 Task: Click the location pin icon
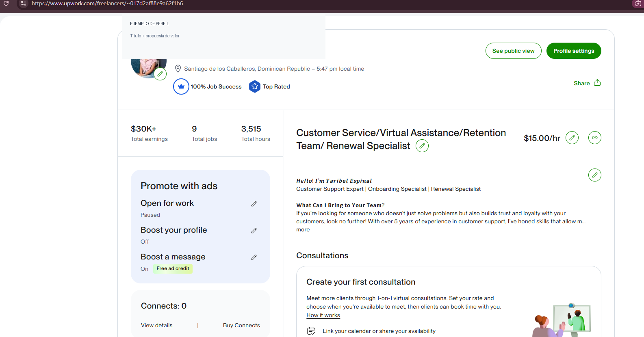click(x=178, y=69)
